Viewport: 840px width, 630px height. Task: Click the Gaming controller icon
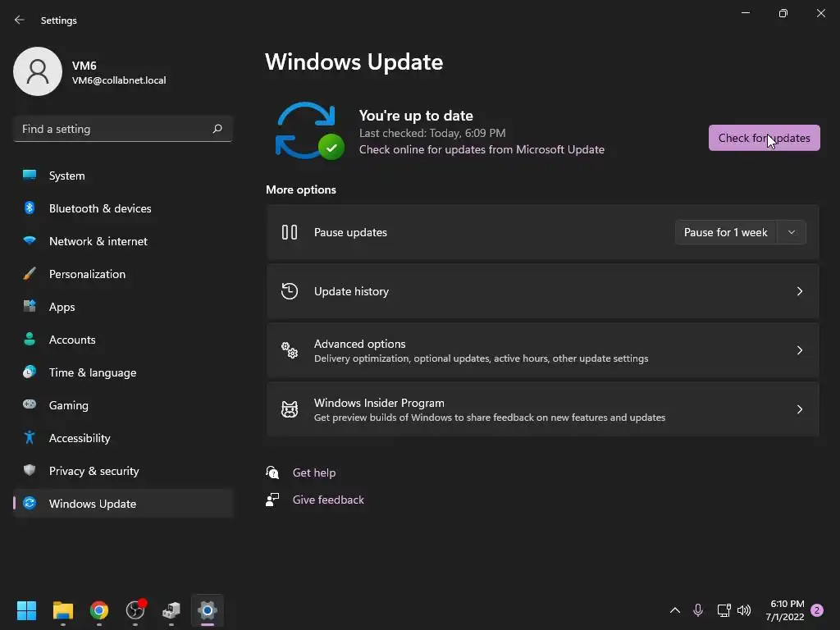coord(30,404)
